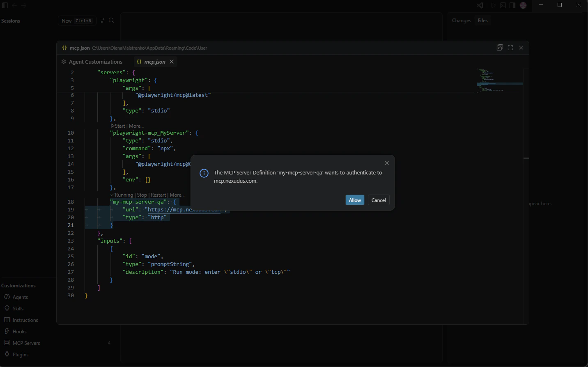Screen dimensions: 588x367
Task: Click the "playwright" key on line 3
Action: pos(129,80)
